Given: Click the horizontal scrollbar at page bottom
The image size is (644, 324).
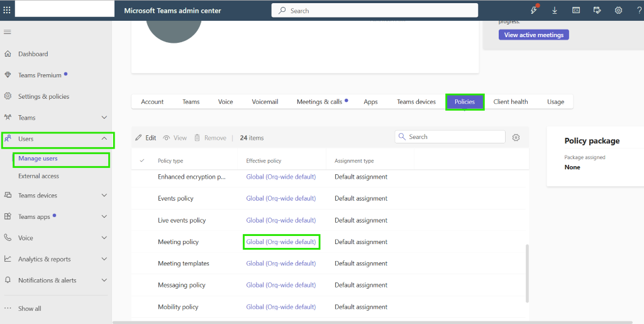Looking at the screenshot, I should tap(372, 322).
